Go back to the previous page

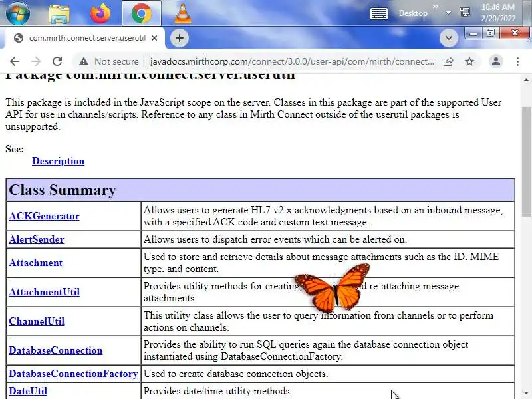tap(15, 61)
